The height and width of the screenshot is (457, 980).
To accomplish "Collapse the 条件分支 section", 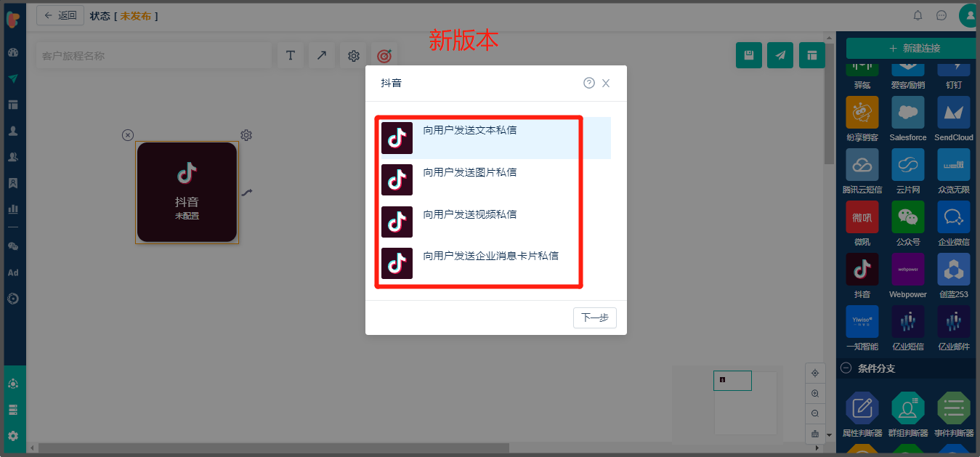I will [846, 368].
